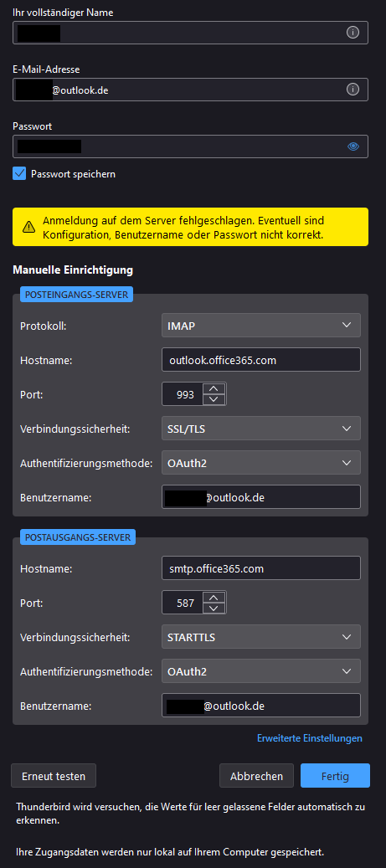Open incoming Verbindungssicherheit SSL/TLS dropdown
The image size is (386, 868).
(261, 429)
